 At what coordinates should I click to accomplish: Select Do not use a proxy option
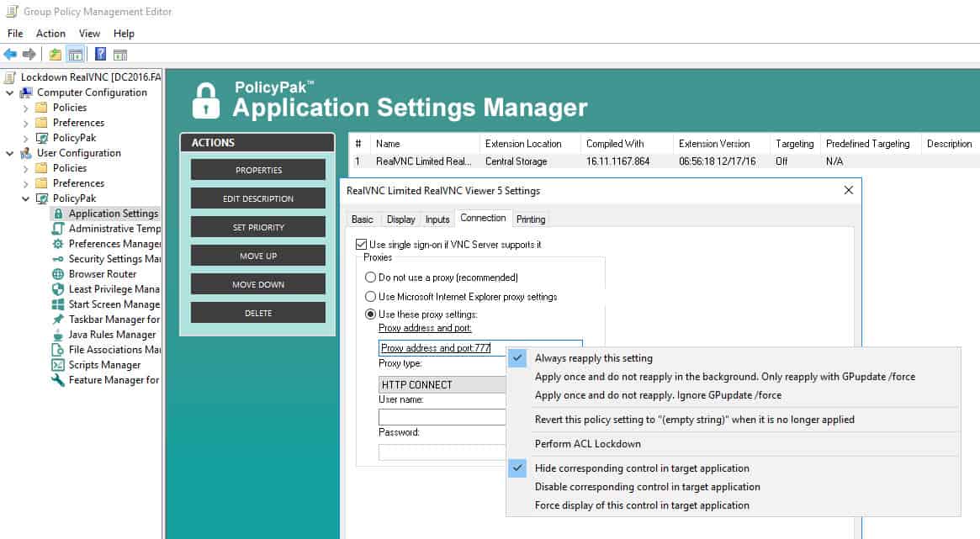coord(371,277)
